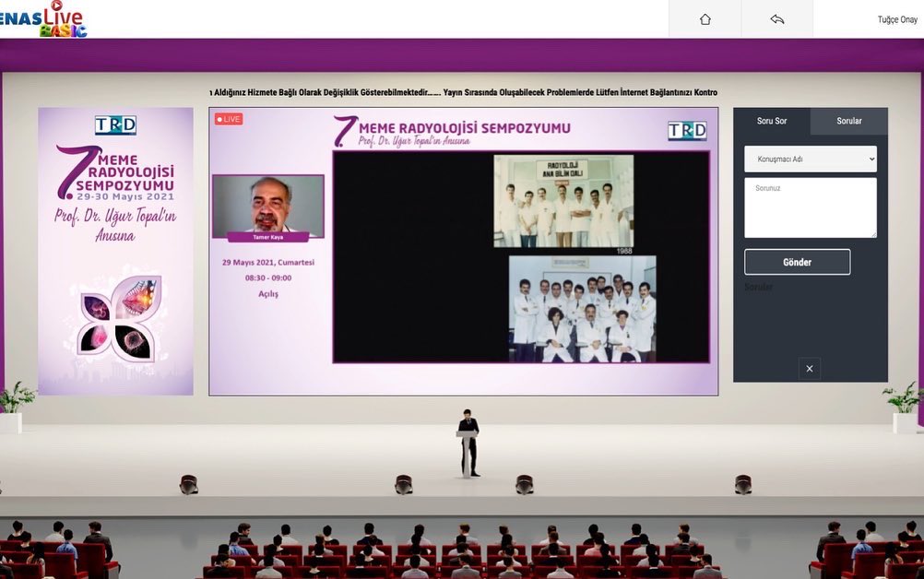Go to the home page icon
This screenshot has width=924, height=579.
(705, 19)
